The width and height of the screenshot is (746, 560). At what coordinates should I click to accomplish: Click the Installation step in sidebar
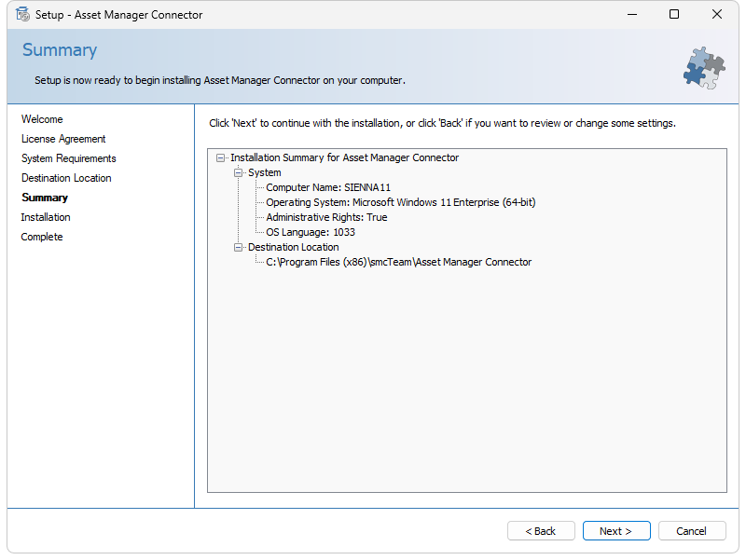point(46,217)
